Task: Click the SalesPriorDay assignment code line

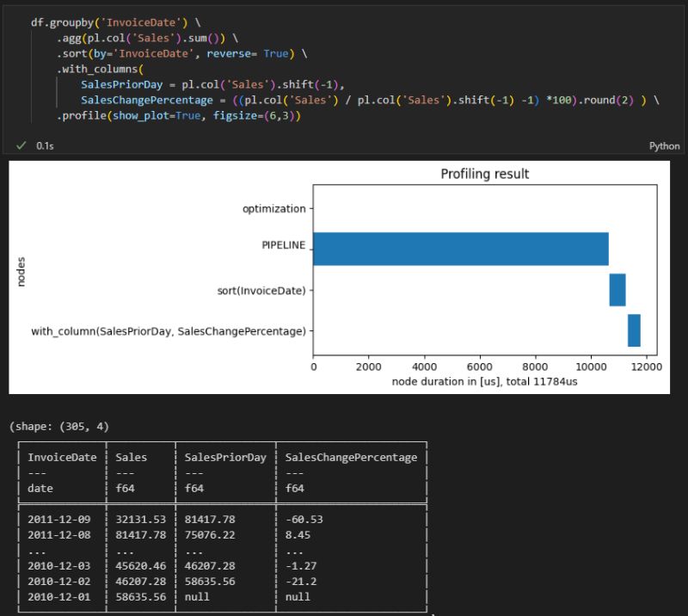Action: point(212,84)
